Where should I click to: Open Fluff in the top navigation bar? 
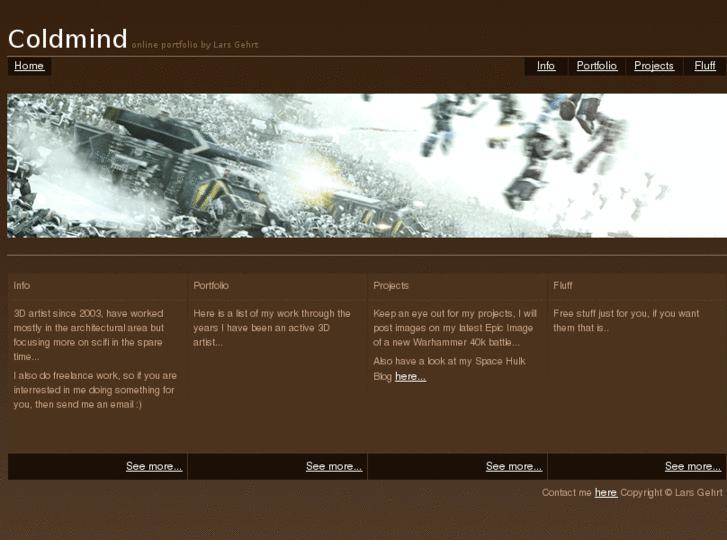pos(705,66)
